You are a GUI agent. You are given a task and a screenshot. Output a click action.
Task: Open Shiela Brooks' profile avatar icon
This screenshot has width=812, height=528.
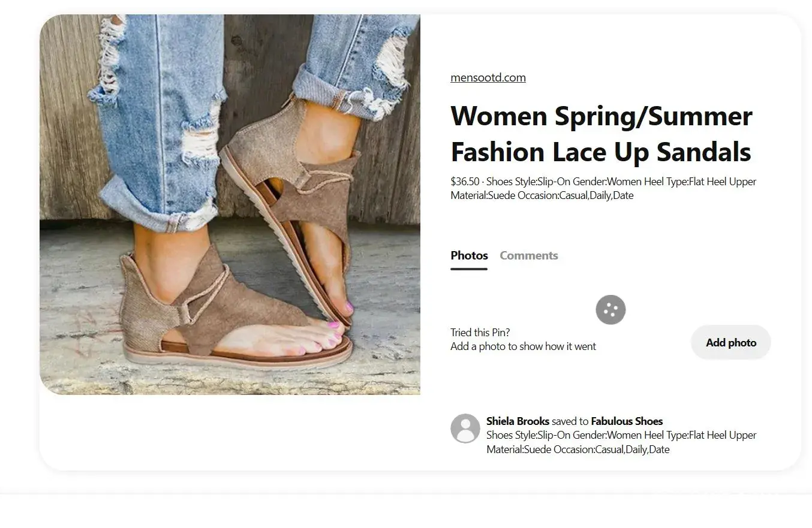[465, 429]
